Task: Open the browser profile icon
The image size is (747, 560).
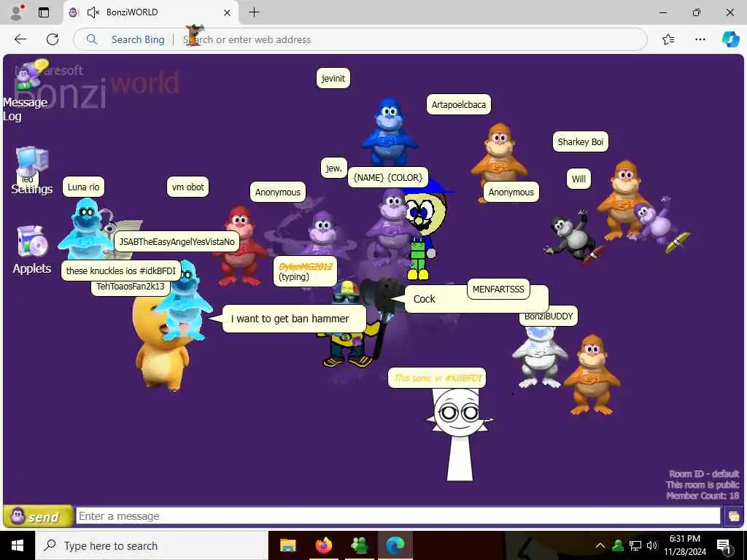Action: (x=17, y=12)
